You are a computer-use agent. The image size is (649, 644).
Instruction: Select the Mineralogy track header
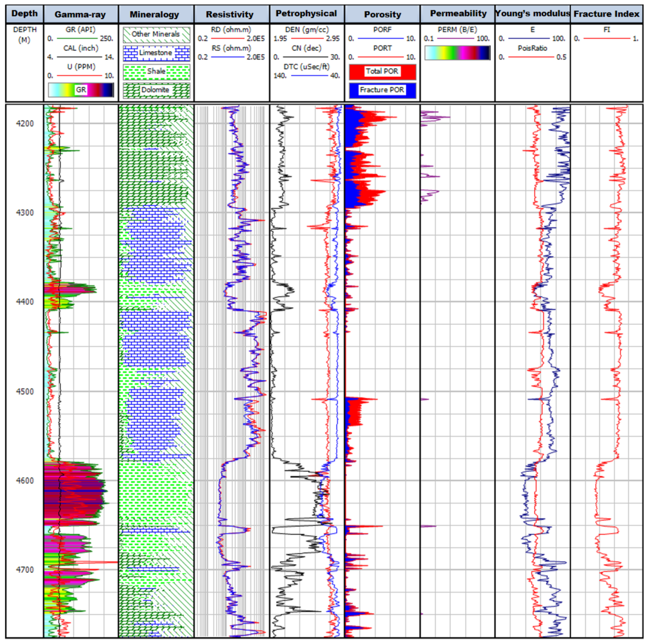tap(155, 14)
